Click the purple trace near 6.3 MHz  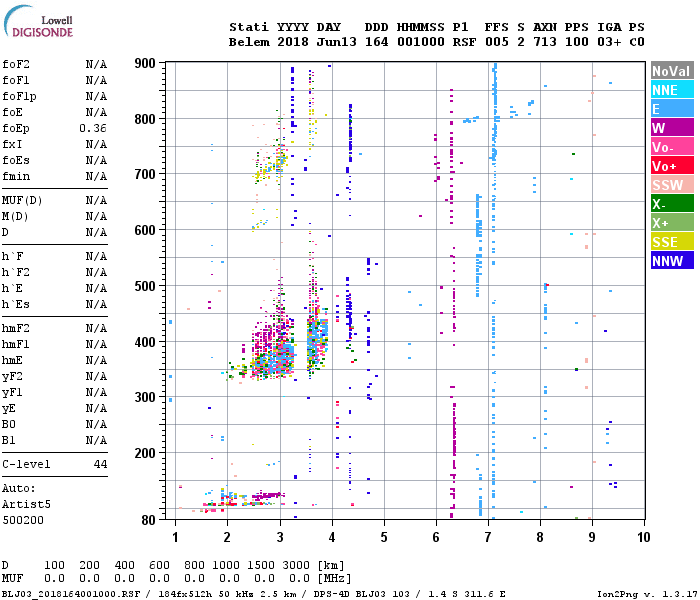(452, 304)
